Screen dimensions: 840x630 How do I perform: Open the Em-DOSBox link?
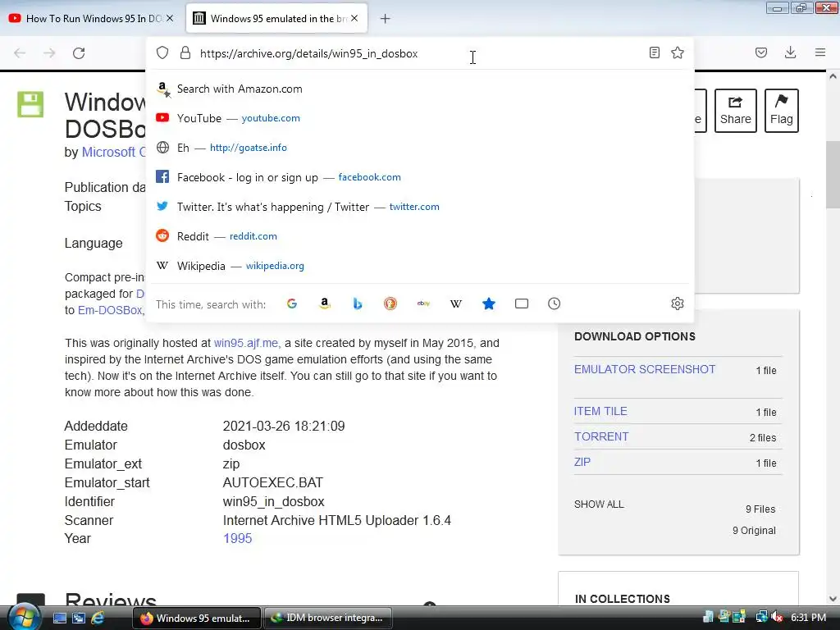[110, 310]
